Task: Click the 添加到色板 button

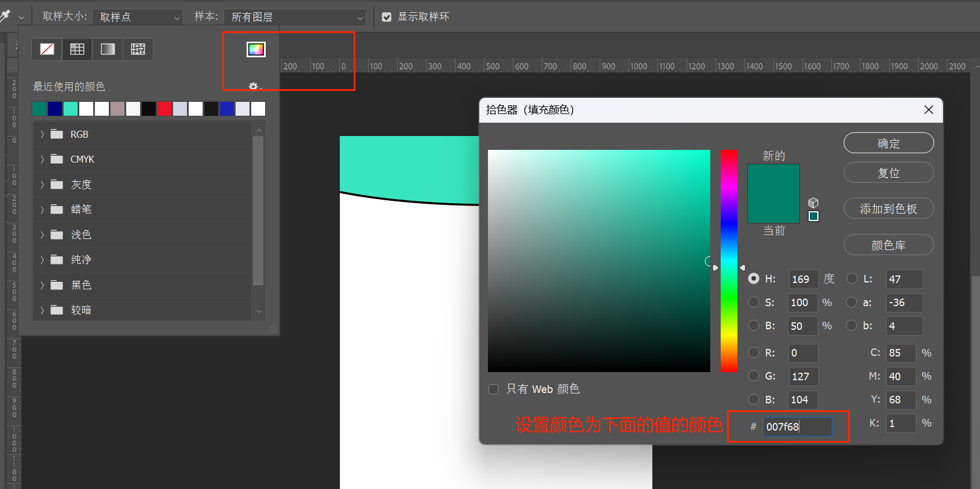Action: [x=889, y=208]
